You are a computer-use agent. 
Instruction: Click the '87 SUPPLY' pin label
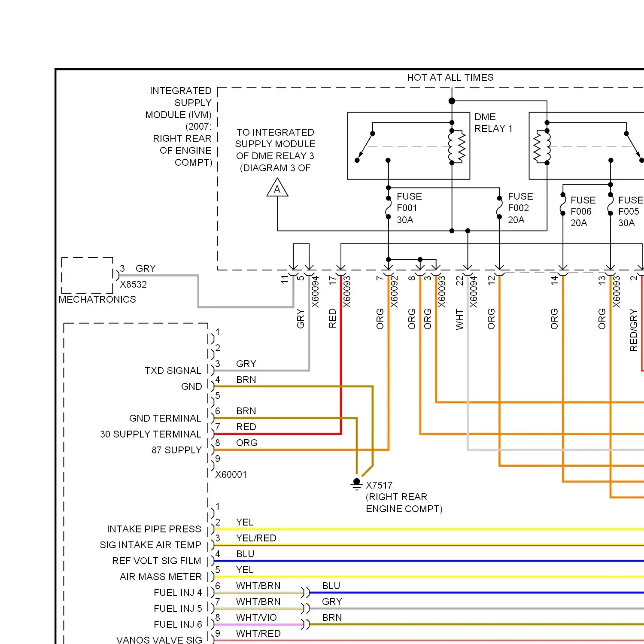176,450
